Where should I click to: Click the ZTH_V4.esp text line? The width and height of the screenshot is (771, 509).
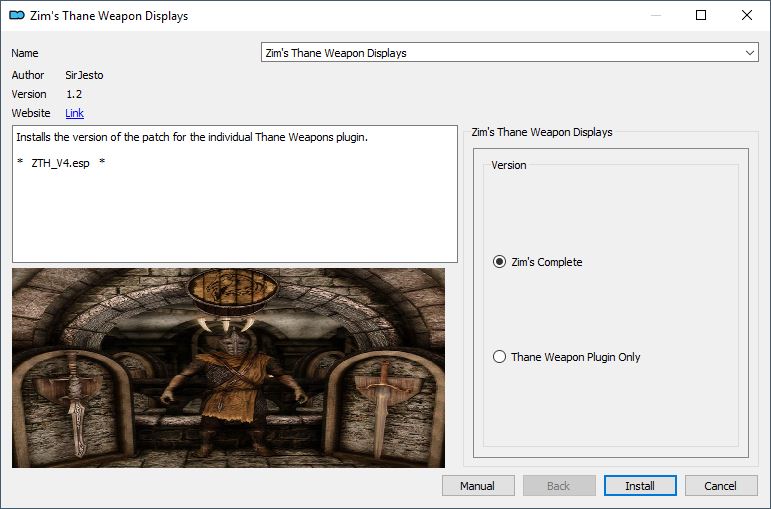click(x=60, y=163)
